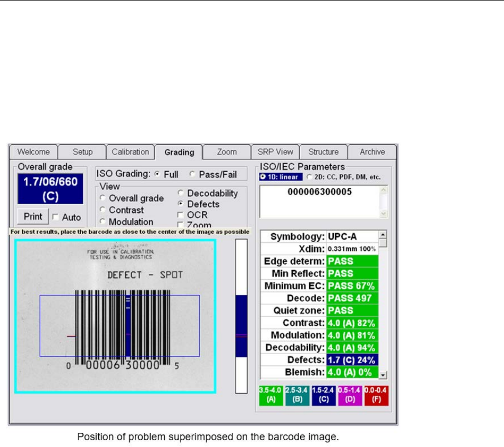The width and height of the screenshot is (504, 447).
Task: Click Min Reflect PASS result
Action: (352, 273)
